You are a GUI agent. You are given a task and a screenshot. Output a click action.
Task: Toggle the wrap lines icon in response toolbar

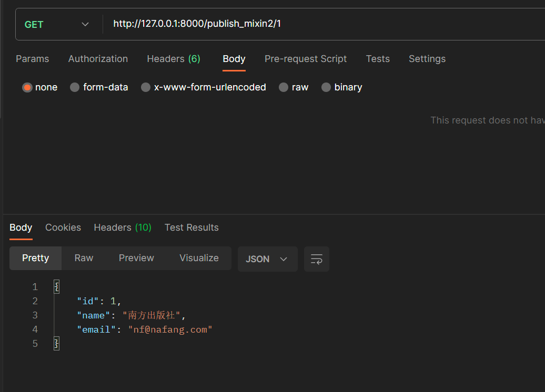316,259
